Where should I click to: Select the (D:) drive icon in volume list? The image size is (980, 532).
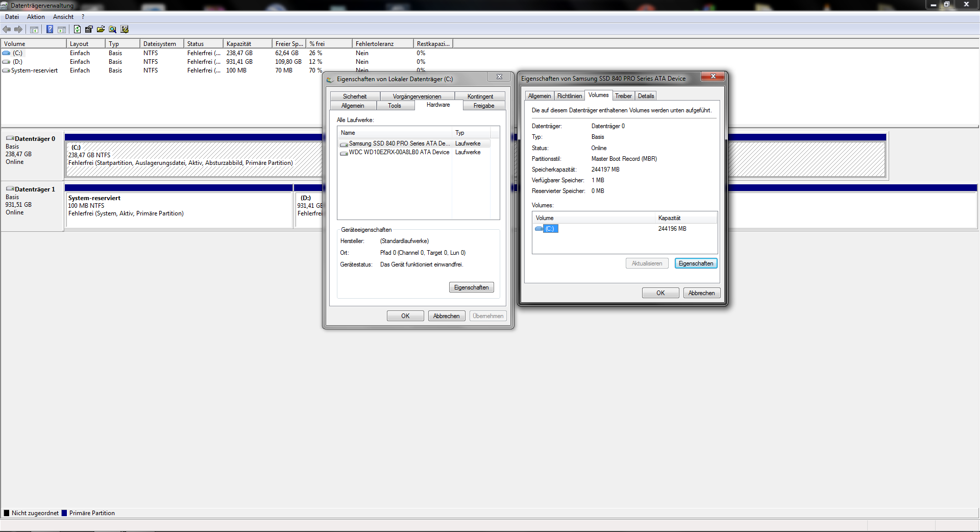tap(6, 62)
